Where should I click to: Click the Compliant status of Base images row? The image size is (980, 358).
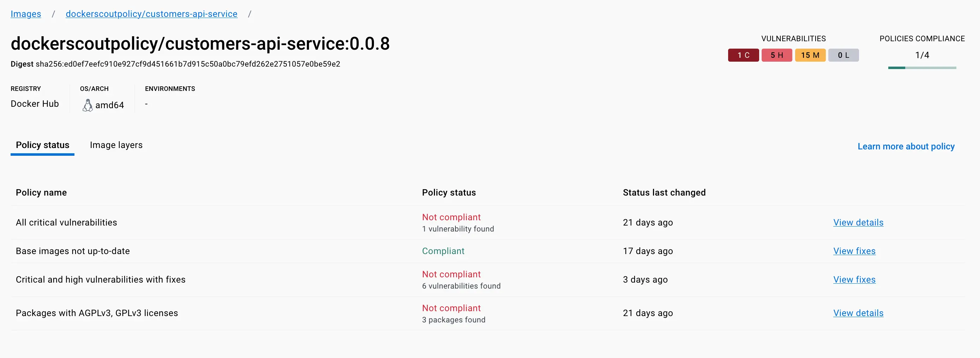click(443, 251)
